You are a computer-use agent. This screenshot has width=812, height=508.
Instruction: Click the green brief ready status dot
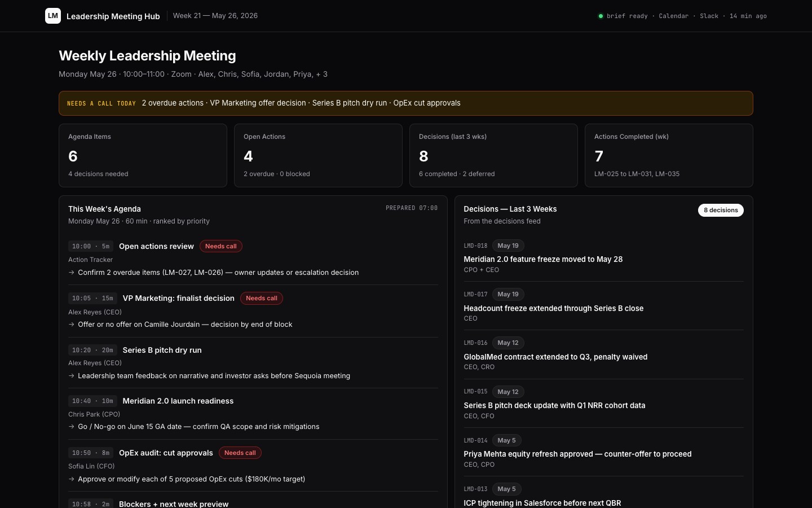(x=601, y=16)
